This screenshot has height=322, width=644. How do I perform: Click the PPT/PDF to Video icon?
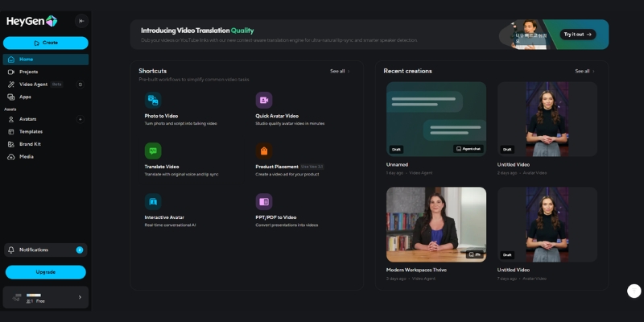tap(264, 202)
